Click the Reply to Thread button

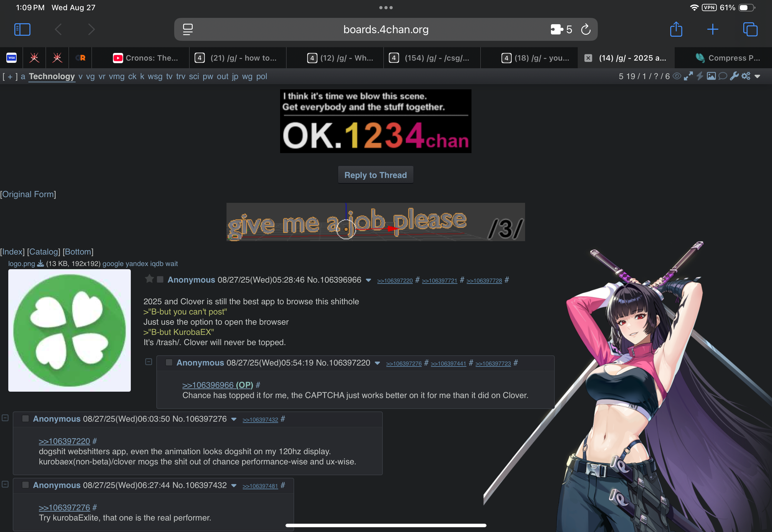[375, 175]
